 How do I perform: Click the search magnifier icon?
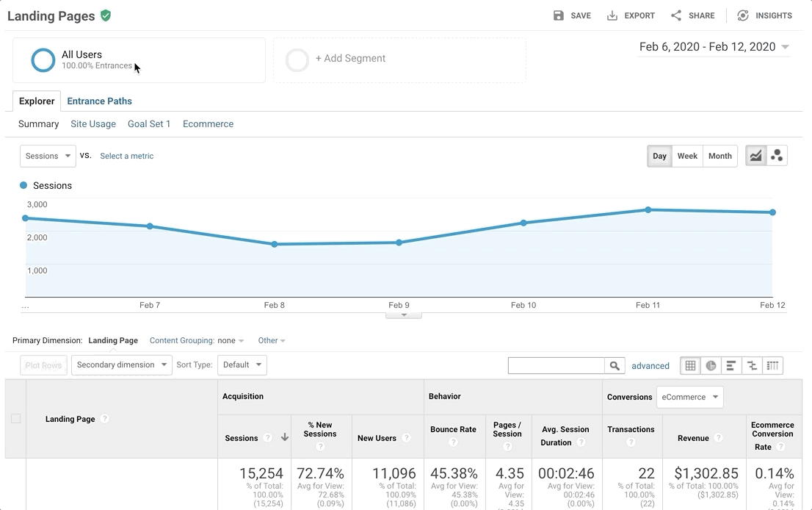tap(615, 365)
